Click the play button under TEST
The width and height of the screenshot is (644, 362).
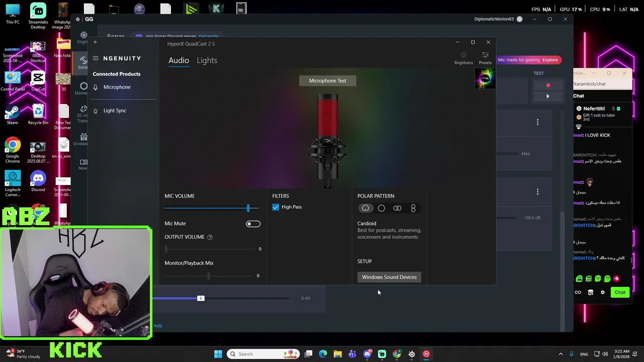tap(548, 96)
